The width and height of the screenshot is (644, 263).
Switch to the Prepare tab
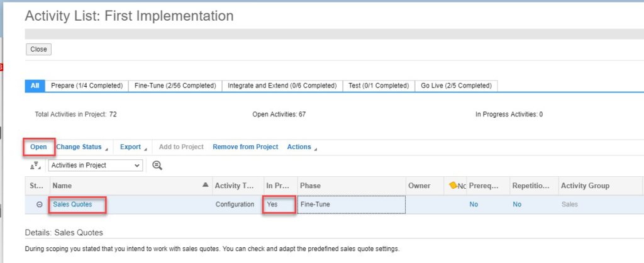(87, 86)
